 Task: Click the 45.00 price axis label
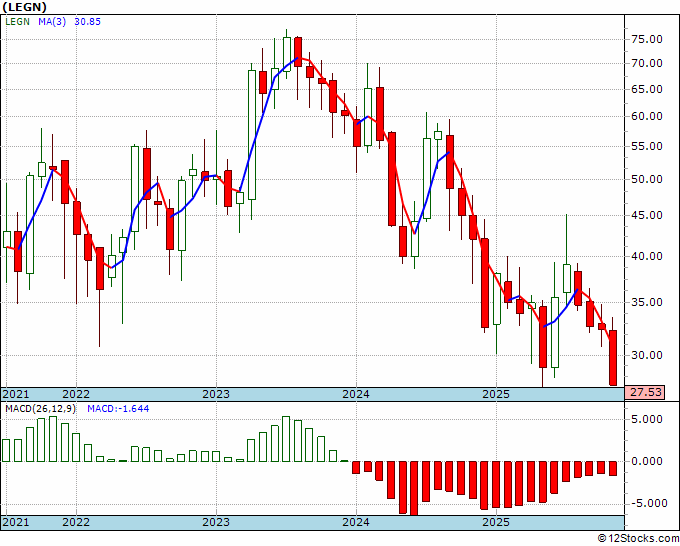point(647,215)
